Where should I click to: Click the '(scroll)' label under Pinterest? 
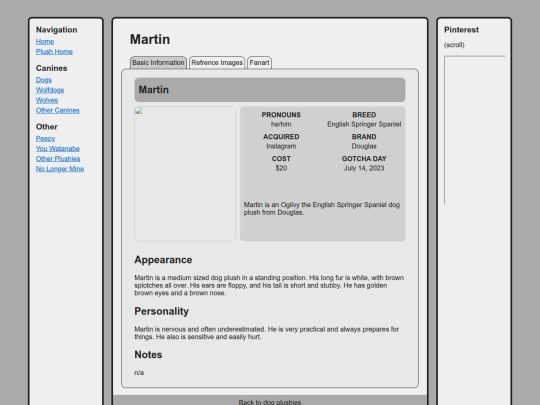(x=454, y=45)
